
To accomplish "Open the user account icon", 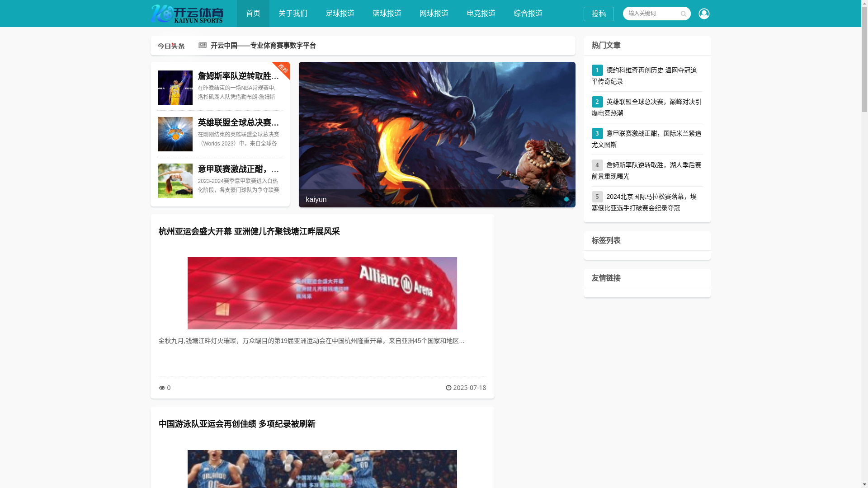I will (704, 14).
